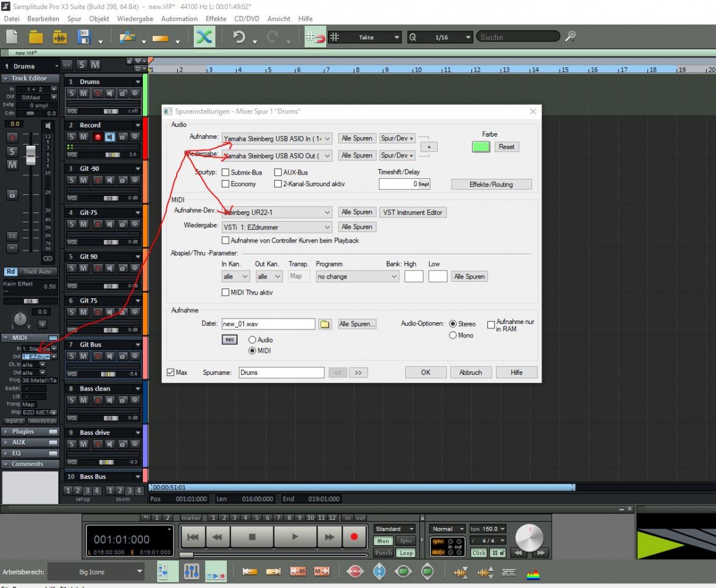716x588 pixels.
Task: Browse record file with the folder icon
Action: [325, 324]
